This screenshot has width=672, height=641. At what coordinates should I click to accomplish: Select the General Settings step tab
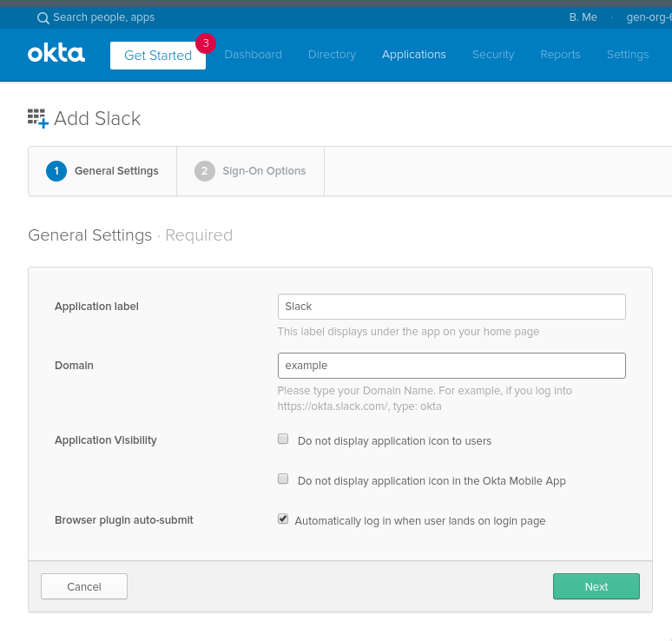pyautogui.click(x=102, y=171)
